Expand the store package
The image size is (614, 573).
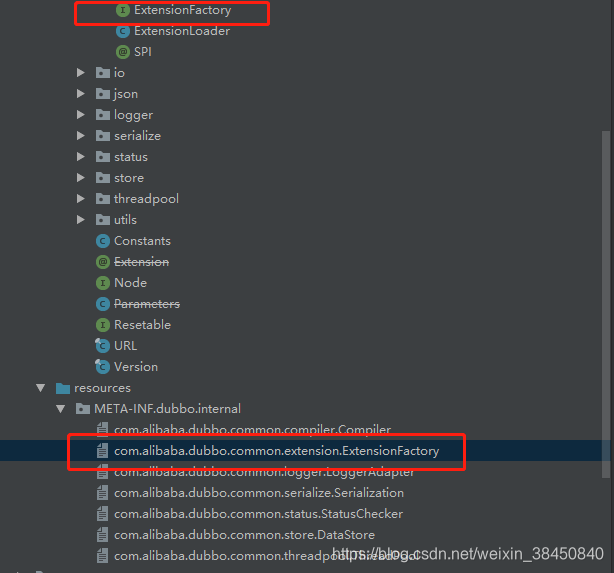(x=81, y=177)
